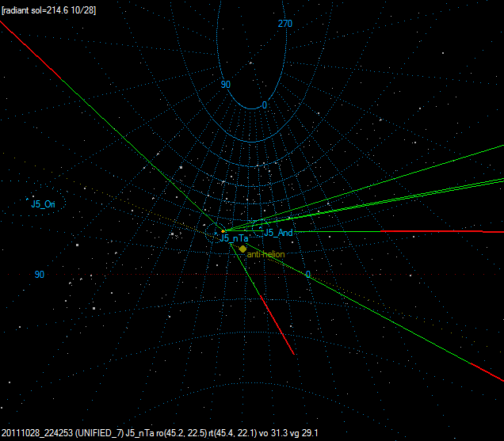504x441 pixels.
Task: Click the 20111028_224253 status line at bottom
Action: coord(160,433)
